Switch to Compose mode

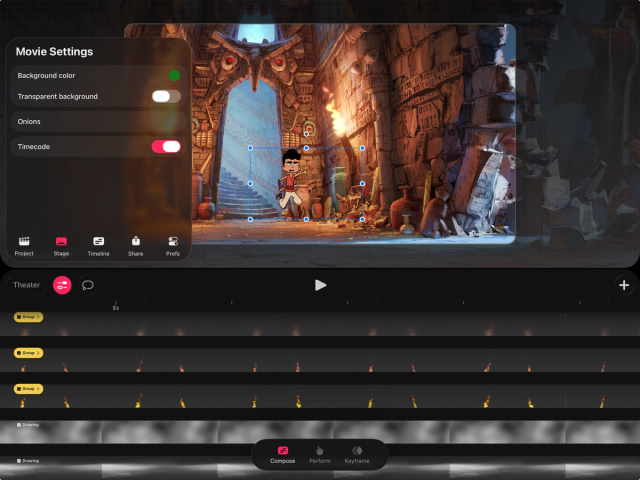(x=282, y=455)
